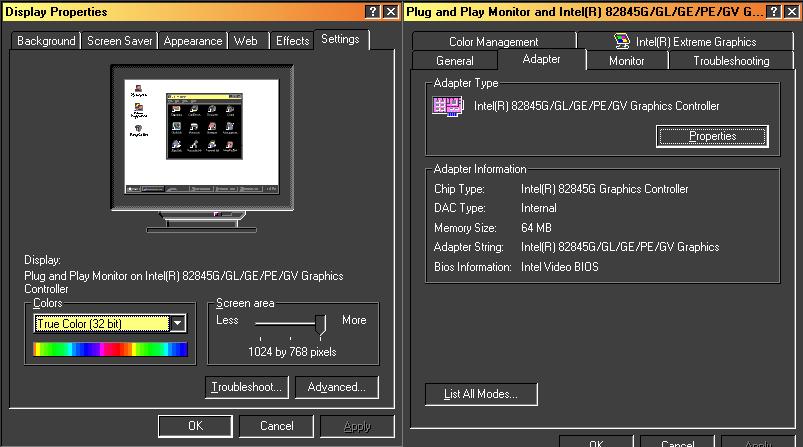803x447 pixels.
Task: Click the Adapter String value text
Action: click(x=620, y=247)
